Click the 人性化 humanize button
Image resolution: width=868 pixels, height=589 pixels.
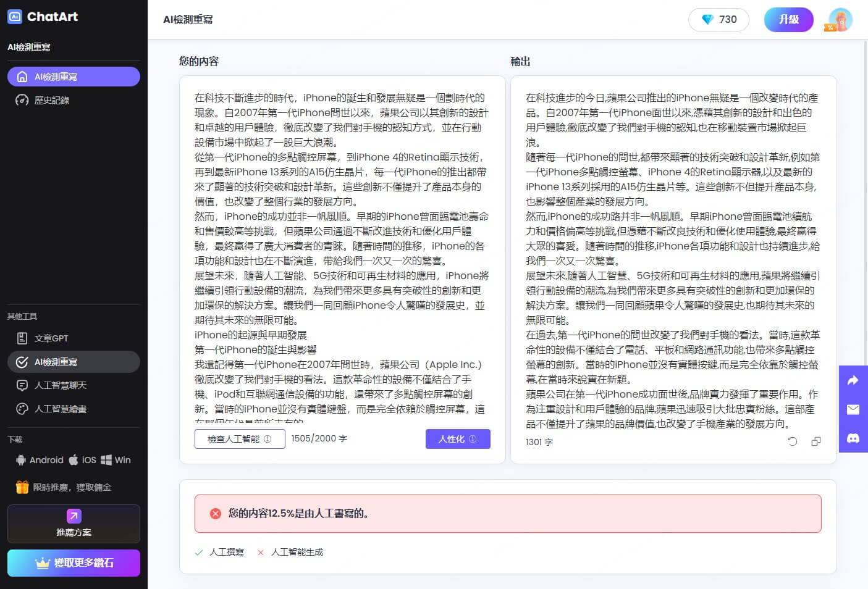pyautogui.click(x=458, y=439)
